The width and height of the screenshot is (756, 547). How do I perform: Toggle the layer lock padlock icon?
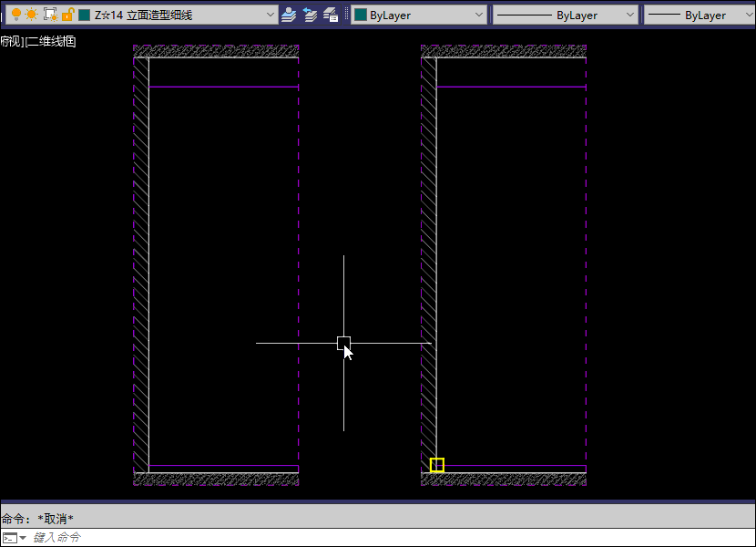pyautogui.click(x=67, y=15)
